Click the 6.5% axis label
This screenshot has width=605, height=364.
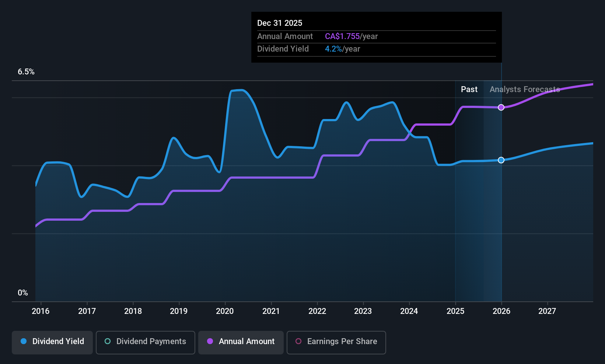26,72
